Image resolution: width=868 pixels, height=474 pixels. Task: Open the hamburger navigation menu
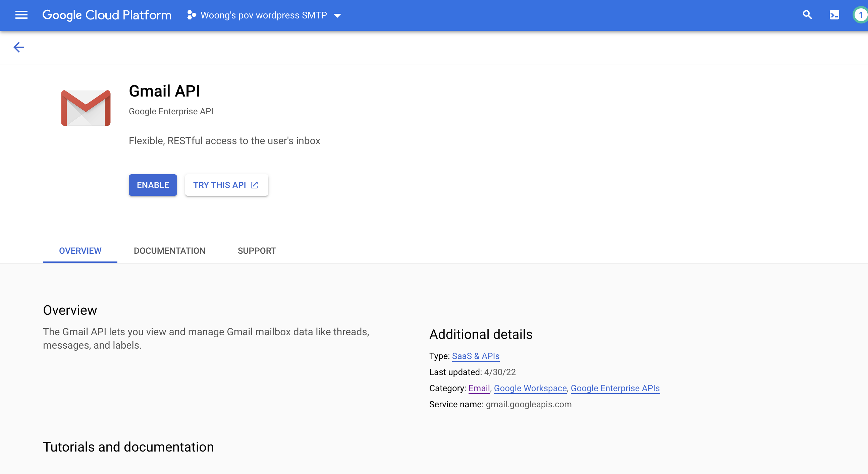click(x=21, y=15)
